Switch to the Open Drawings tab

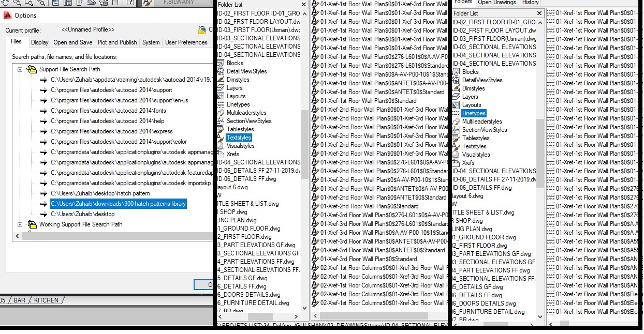click(x=496, y=3)
